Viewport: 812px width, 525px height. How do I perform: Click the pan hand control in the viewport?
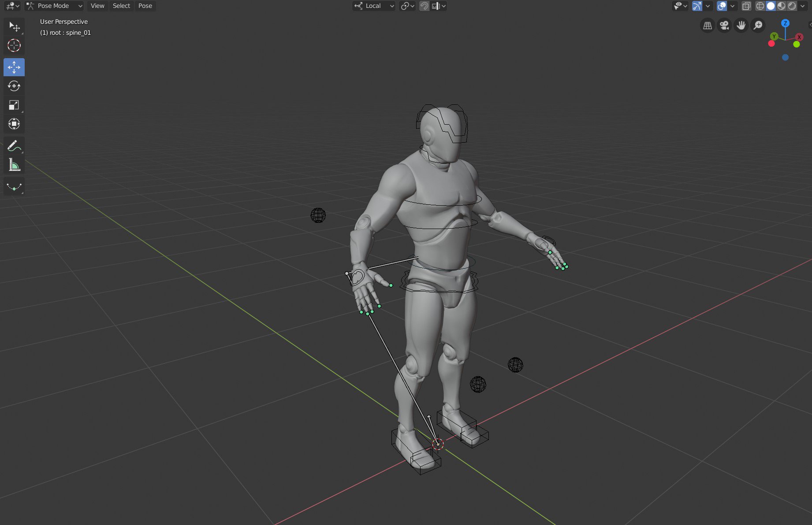click(741, 25)
